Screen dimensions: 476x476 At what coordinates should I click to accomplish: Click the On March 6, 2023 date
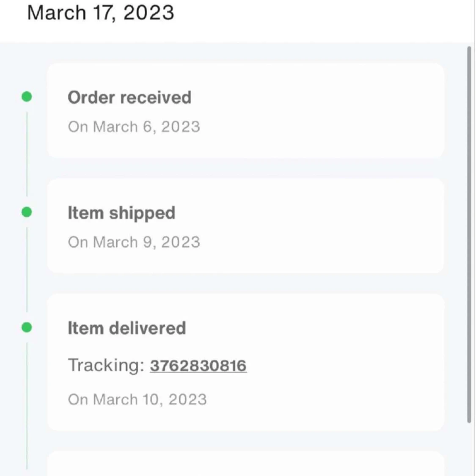[x=134, y=127]
